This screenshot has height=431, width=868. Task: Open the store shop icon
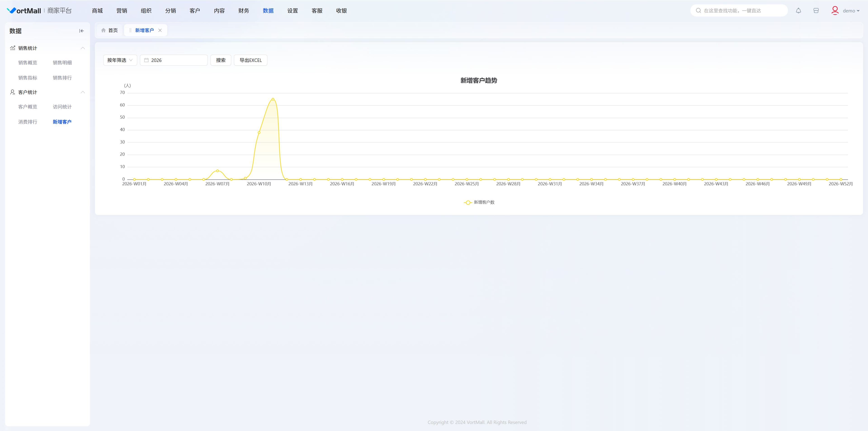coord(816,11)
